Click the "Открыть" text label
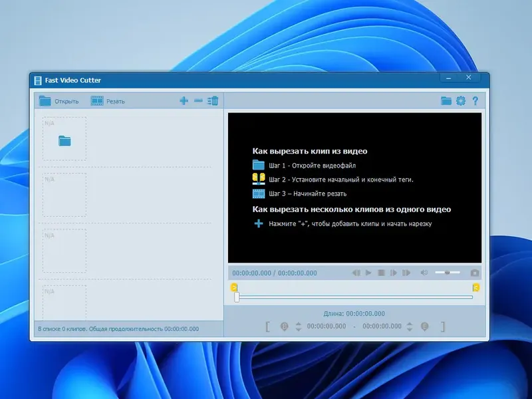Screen dimensions: 532x399 click(66, 101)
